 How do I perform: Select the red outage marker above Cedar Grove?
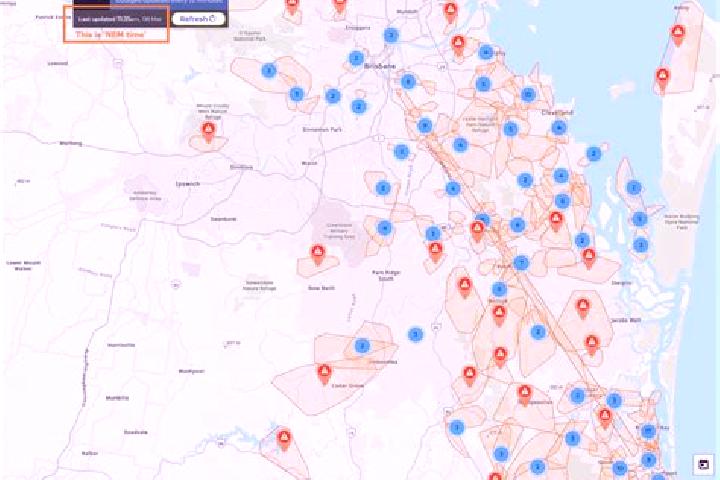pos(324,373)
